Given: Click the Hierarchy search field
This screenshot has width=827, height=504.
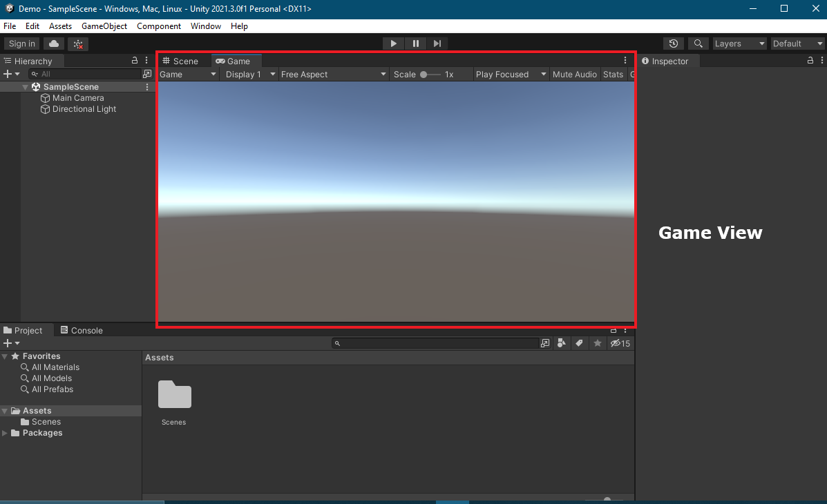Looking at the screenshot, I should [x=86, y=74].
